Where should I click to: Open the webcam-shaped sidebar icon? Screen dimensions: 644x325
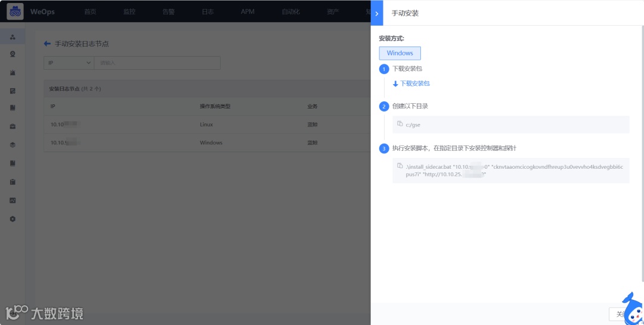pos(13,54)
